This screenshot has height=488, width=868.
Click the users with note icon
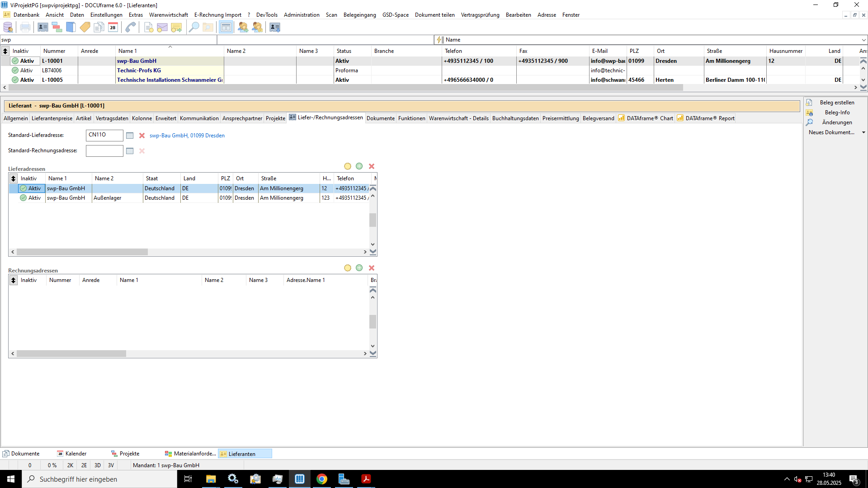pyautogui.click(x=257, y=27)
